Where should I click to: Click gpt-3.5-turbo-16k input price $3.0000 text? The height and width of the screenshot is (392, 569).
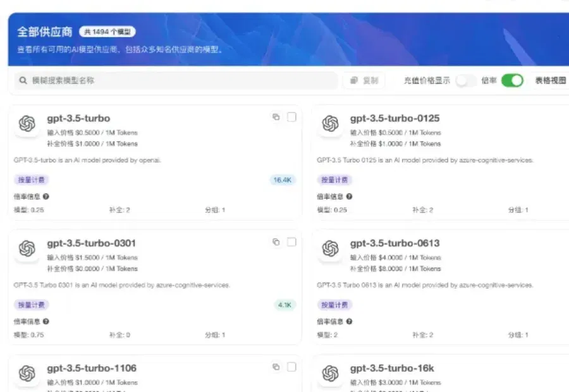[x=396, y=383]
